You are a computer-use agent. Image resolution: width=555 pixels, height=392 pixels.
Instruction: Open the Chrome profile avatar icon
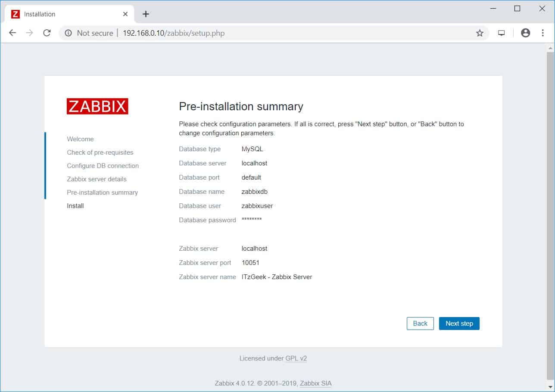525,33
